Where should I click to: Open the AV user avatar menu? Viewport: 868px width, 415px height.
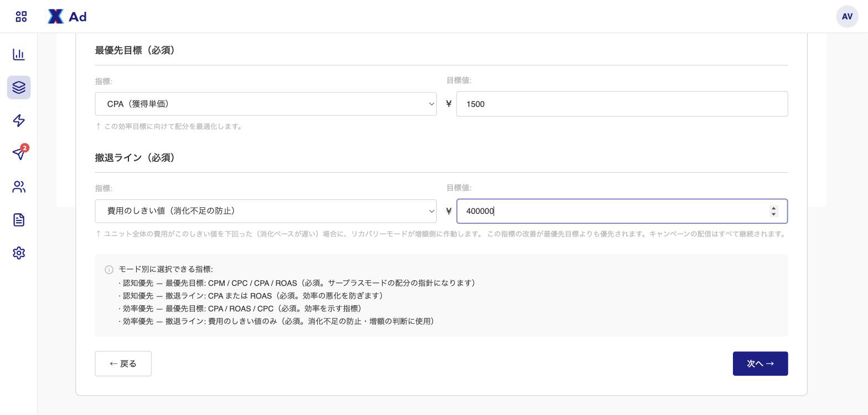coord(847,17)
